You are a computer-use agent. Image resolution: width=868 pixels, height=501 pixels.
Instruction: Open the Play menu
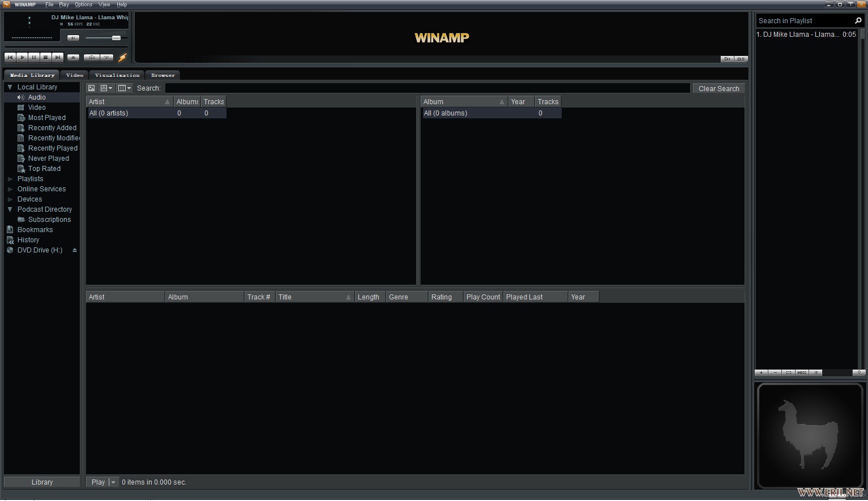pyautogui.click(x=64, y=5)
